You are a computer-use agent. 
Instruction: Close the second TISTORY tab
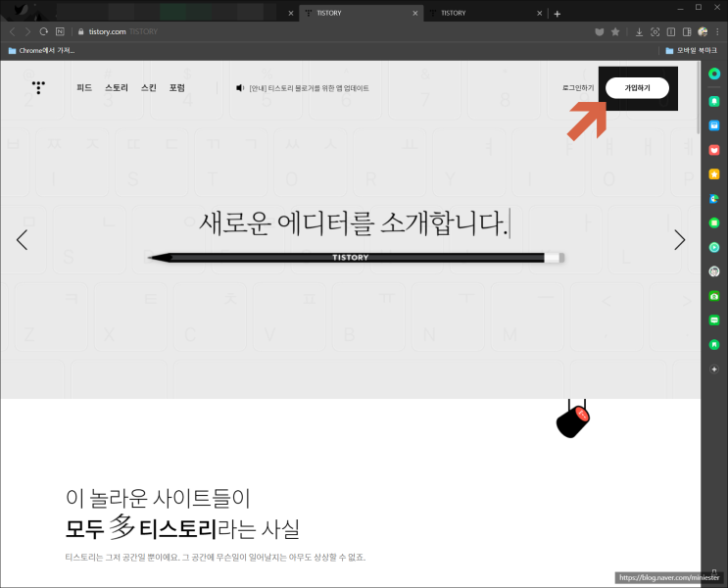(x=540, y=13)
